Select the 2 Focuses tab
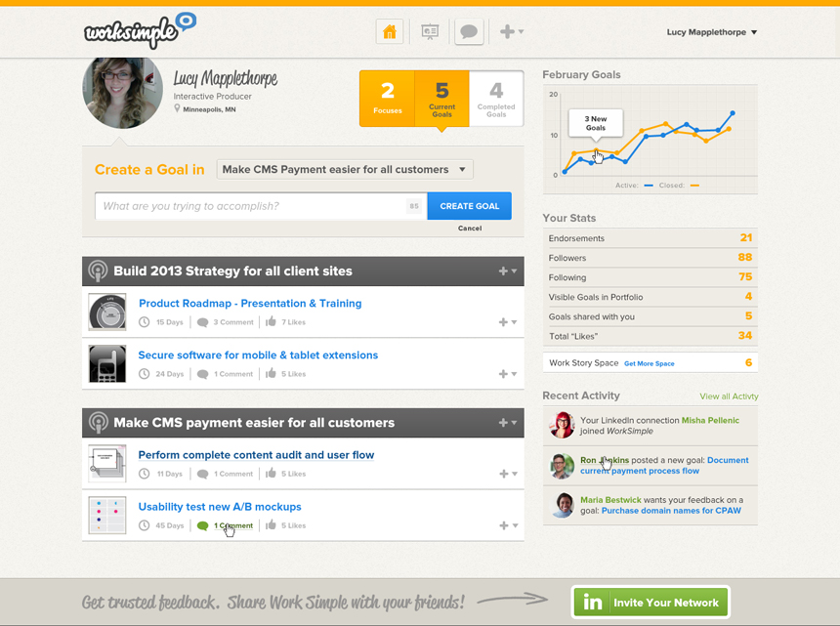Viewport: 840px width, 626px height. point(388,99)
